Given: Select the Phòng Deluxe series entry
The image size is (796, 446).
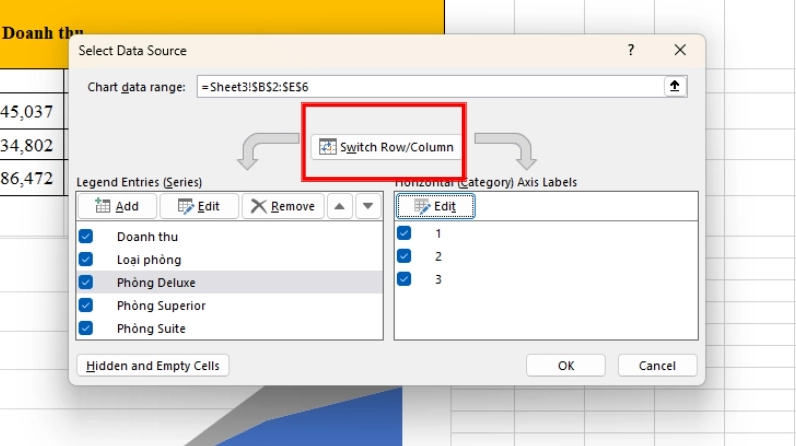Looking at the screenshot, I should 156,283.
